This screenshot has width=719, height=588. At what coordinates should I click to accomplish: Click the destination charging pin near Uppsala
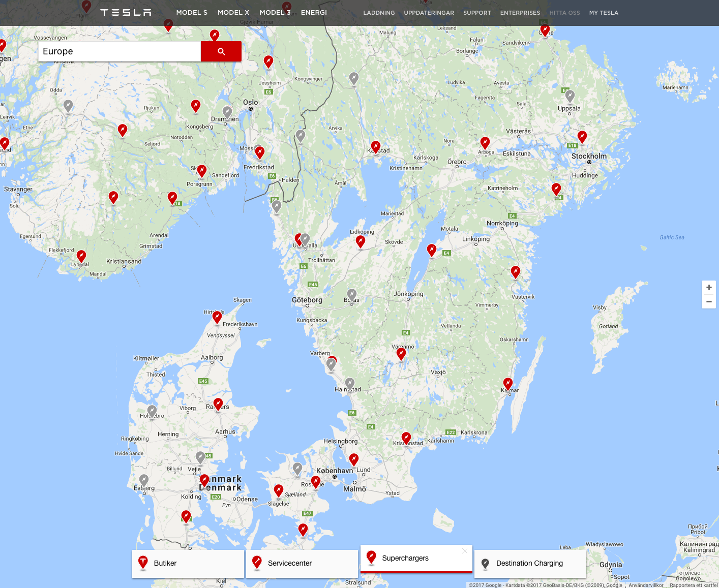pyautogui.click(x=570, y=96)
